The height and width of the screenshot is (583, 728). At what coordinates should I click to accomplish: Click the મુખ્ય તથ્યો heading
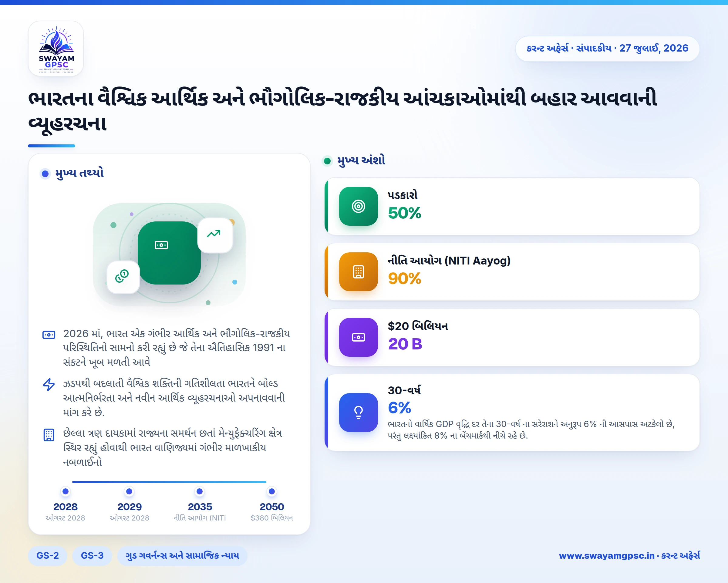coord(79,174)
